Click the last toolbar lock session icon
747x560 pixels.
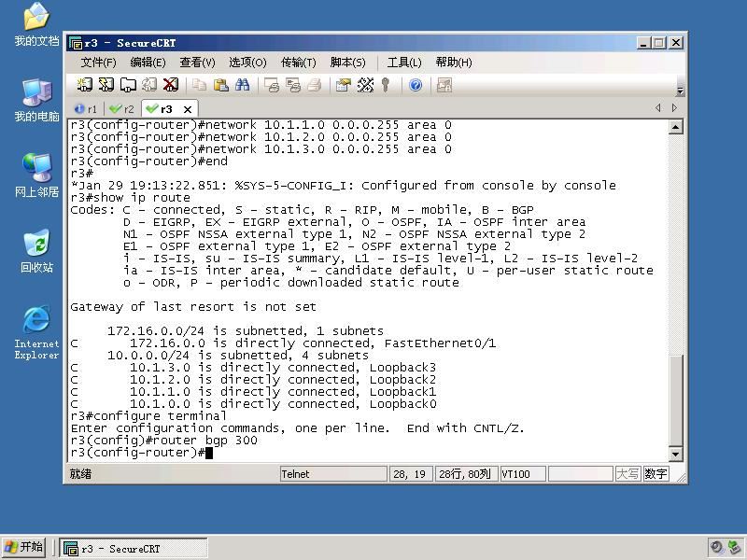[444, 85]
